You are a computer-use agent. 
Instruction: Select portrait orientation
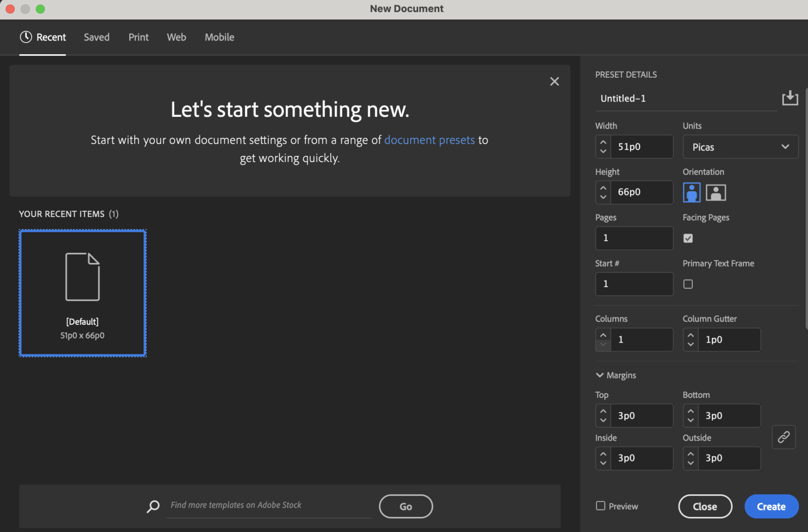(691, 192)
